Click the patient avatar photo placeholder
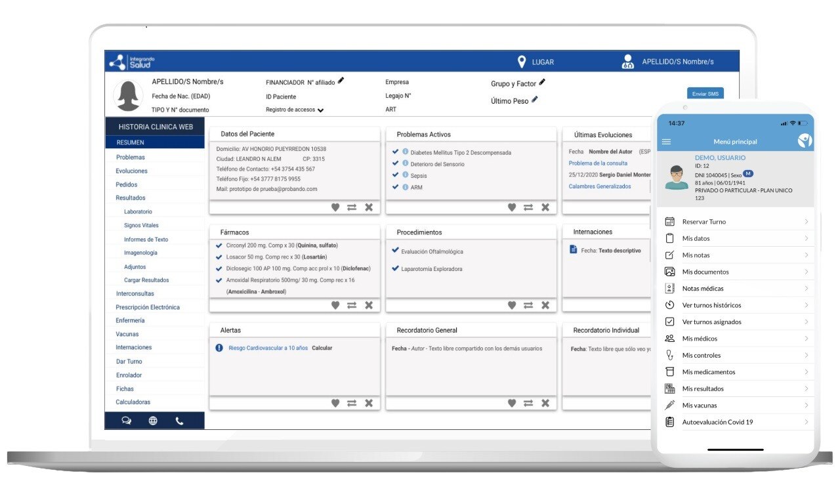The width and height of the screenshot is (840, 504). tap(129, 96)
